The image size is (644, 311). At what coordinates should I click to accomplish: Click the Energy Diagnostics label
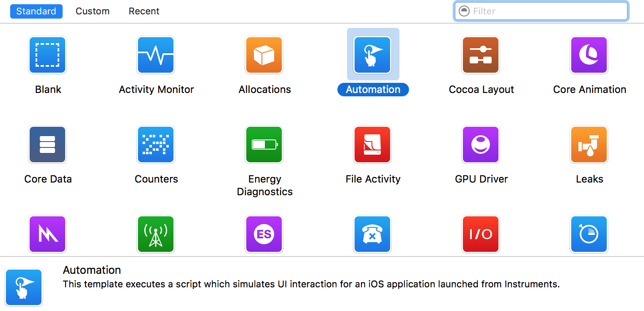[x=264, y=186]
